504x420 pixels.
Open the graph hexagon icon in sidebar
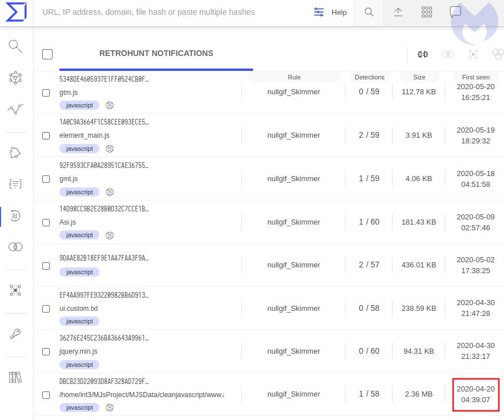(15, 78)
